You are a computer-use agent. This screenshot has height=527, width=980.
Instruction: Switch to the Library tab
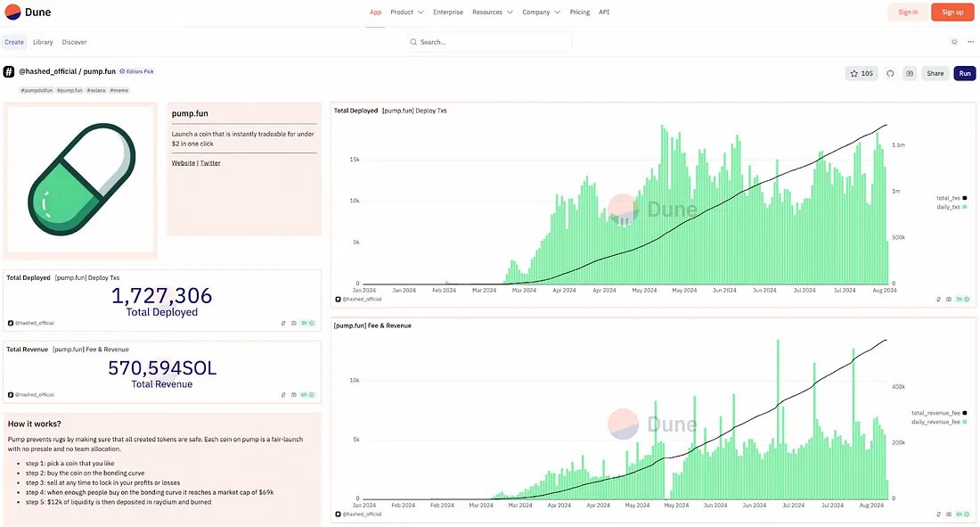[43, 42]
